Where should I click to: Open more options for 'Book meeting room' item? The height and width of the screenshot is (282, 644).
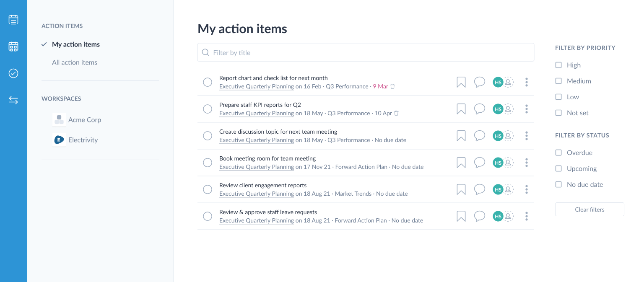point(527,163)
